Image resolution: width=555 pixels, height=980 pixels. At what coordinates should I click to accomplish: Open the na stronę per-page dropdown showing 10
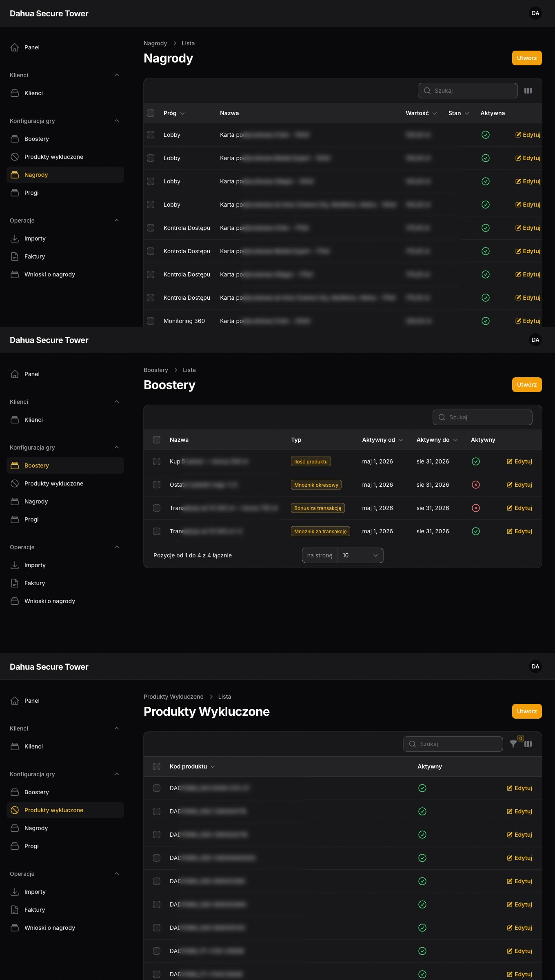coord(360,555)
